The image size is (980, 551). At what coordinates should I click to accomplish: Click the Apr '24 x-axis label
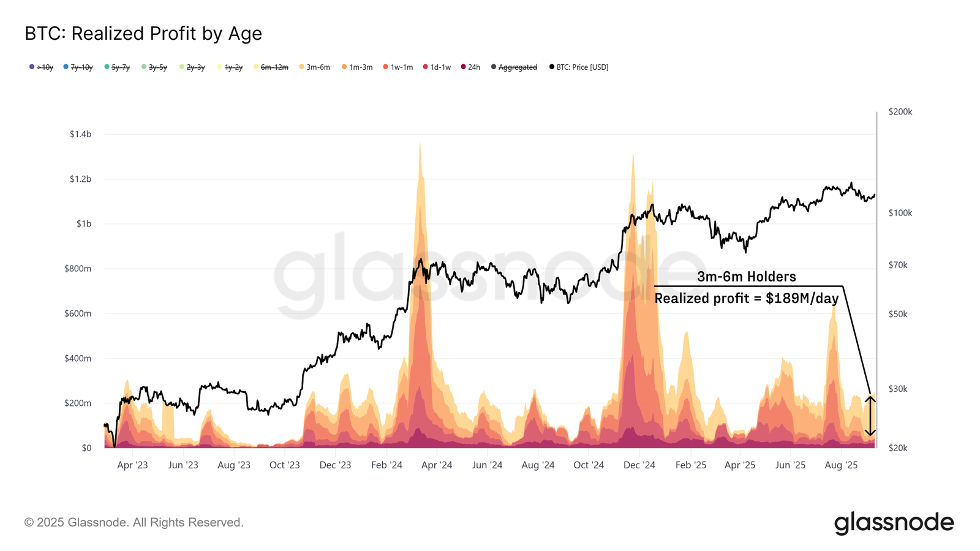437,465
